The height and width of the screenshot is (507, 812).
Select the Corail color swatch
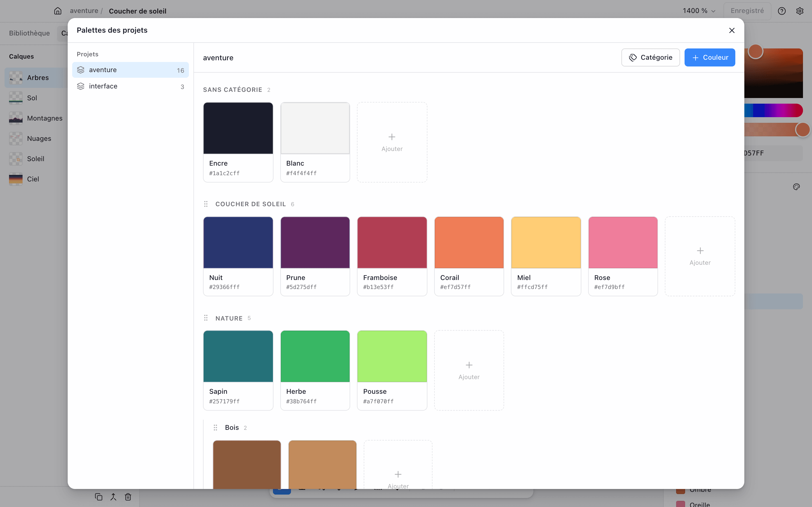coord(469,256)
